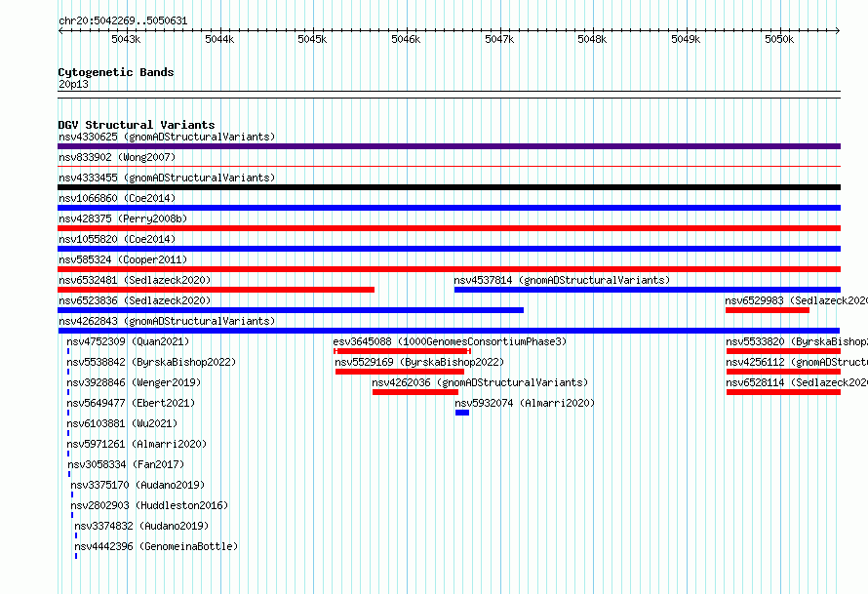This screenshot has width=868, height=594.
Task: Select small blue bar of nsv5932074
Action: [462, 413]
